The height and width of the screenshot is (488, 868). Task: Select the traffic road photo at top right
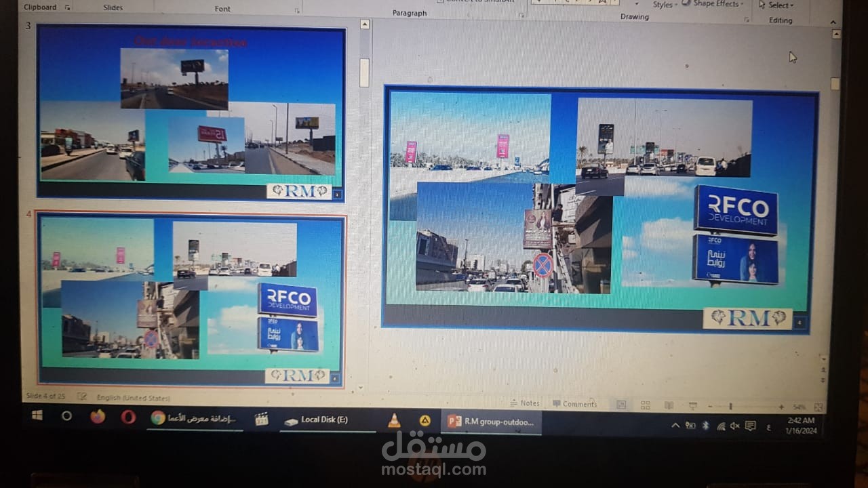pyautogui.click(x=664, y=138)
